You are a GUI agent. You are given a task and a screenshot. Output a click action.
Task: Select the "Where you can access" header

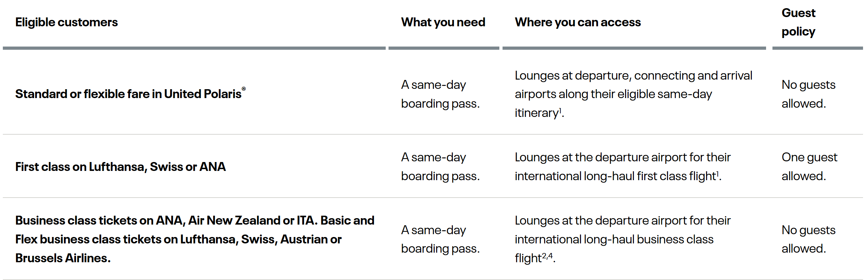point(577,22)
